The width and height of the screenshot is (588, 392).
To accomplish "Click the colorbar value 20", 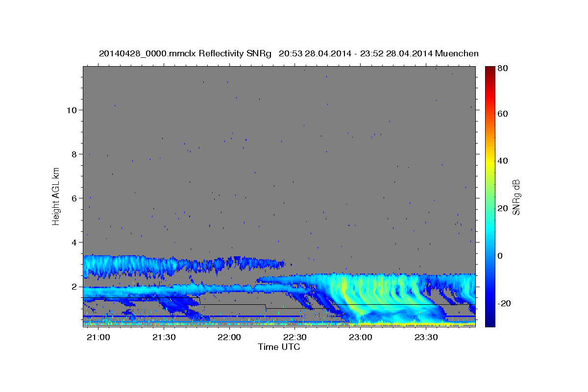I will [x=502, y=208].
